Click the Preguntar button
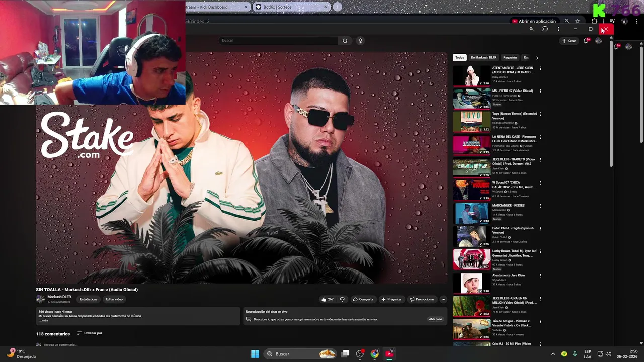Image resolution: width=644 pixels, height=362 pixels. (x=391, y=299)
